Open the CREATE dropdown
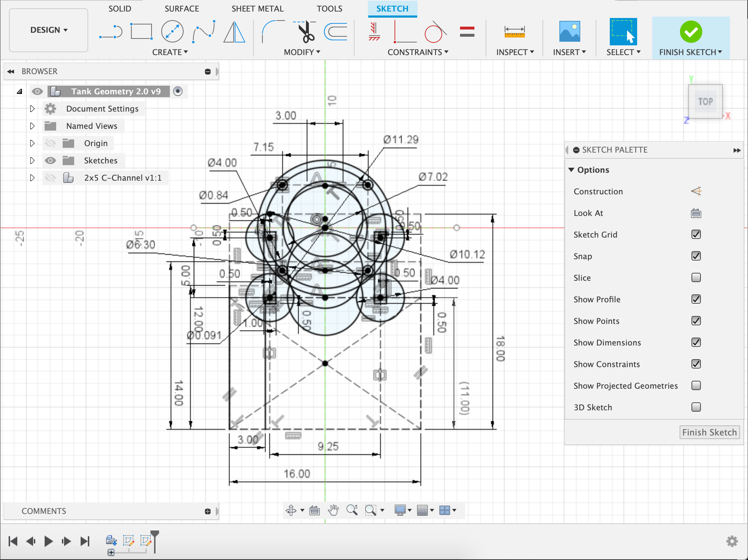This screenshot has height=560, width=748. (x=170, y=52)
